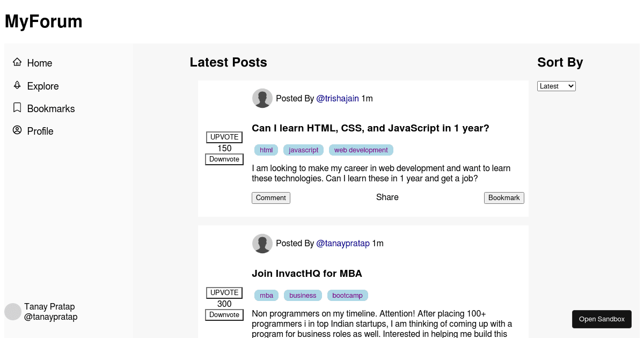644x338 pixels.
Task: Downvote the Join InvactHQ for MBA post
Action: tap(224, 315)
